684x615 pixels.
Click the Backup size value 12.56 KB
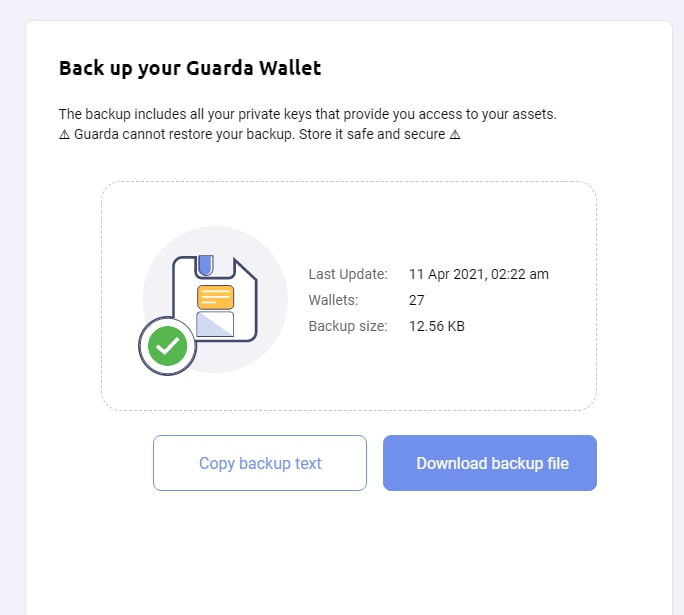437,326
